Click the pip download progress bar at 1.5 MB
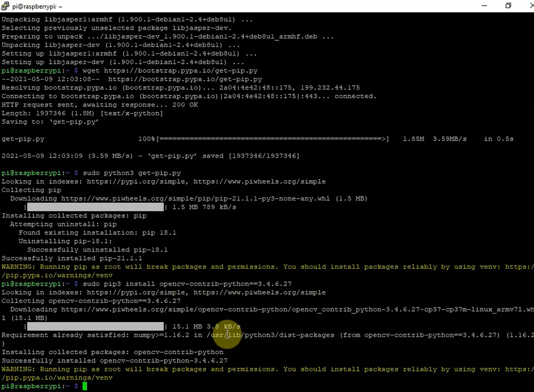The width and height of the screenshot is (534, 392). coord(95,207)
